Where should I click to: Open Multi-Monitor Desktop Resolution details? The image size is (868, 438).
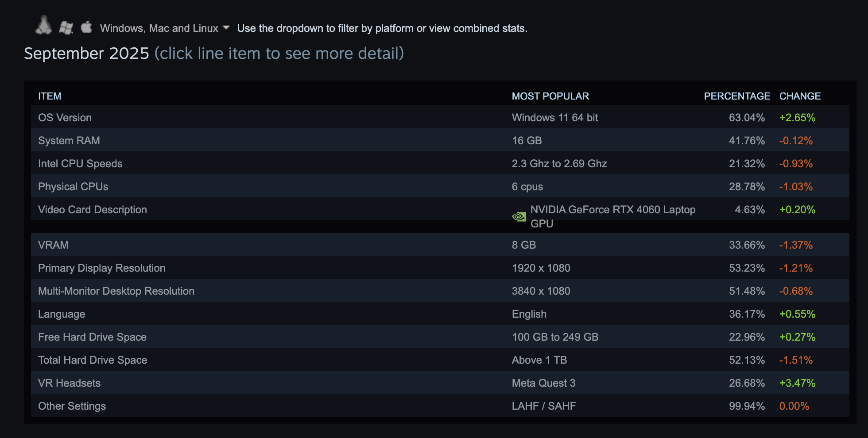click(116, 291)
